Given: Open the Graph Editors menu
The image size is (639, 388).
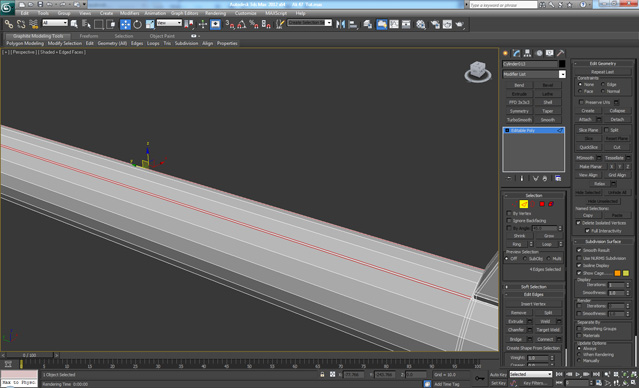Looking at the screenshot, I should (184, 13).
